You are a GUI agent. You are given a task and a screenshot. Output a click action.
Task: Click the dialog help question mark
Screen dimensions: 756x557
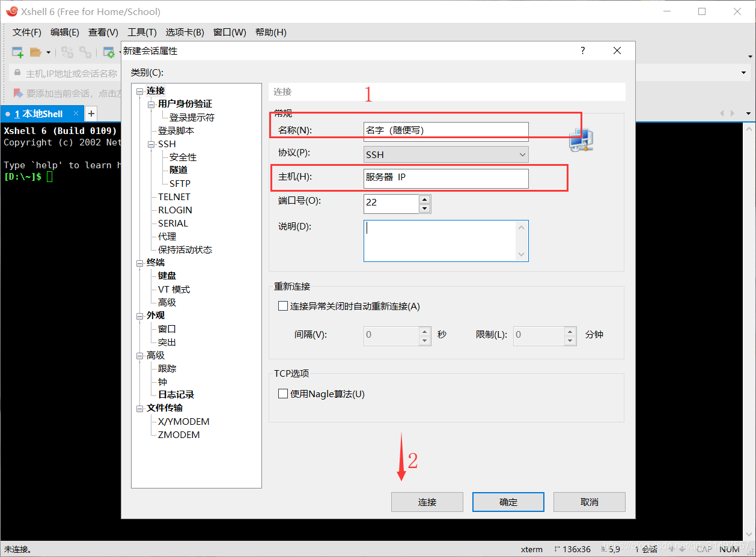coord(582,51)
